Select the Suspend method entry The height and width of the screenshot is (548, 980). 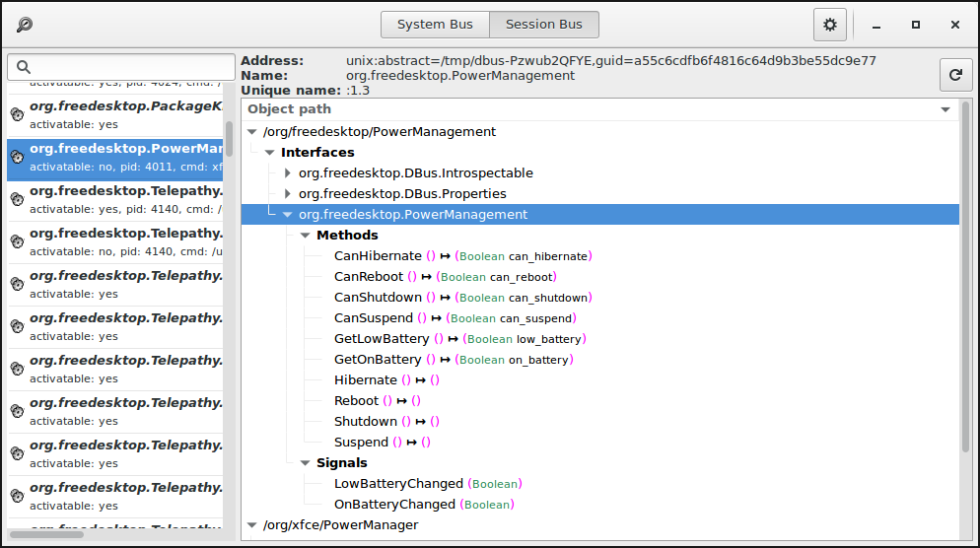[361, 443]
